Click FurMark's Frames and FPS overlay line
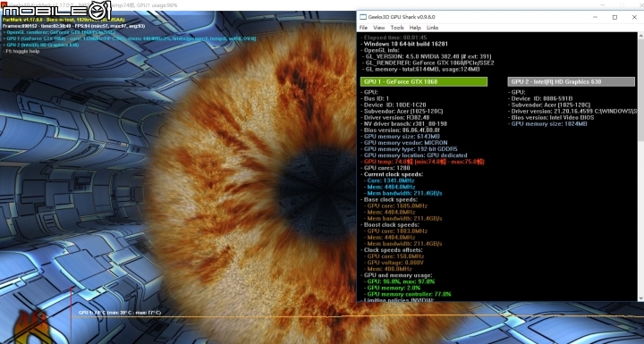The image size is (644, 344). [73, 25]
